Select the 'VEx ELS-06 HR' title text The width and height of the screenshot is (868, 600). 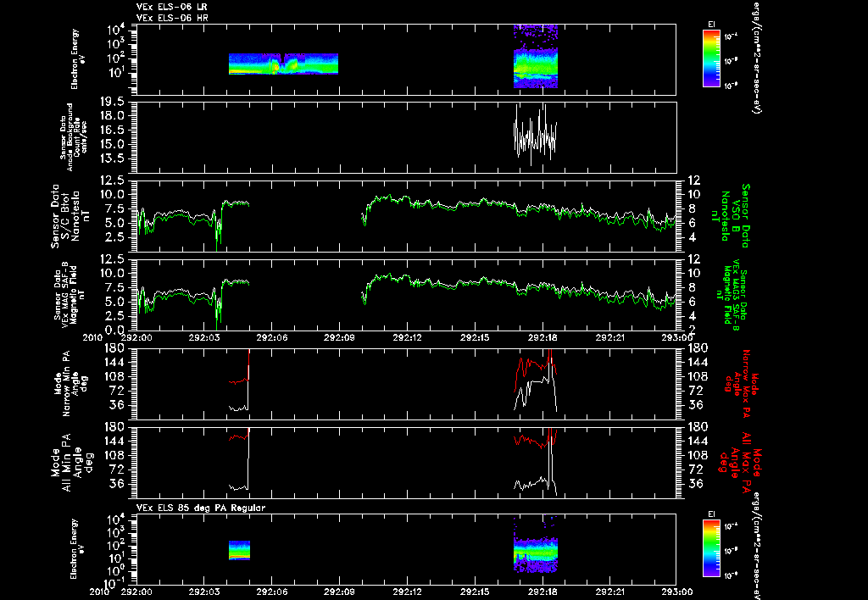coord(172,18)
